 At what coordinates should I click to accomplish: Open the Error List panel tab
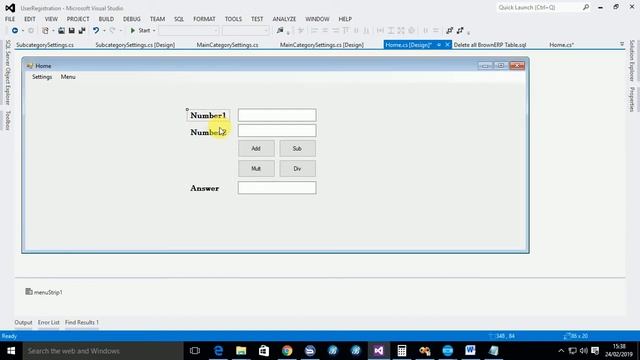click(x=49, y=322)
